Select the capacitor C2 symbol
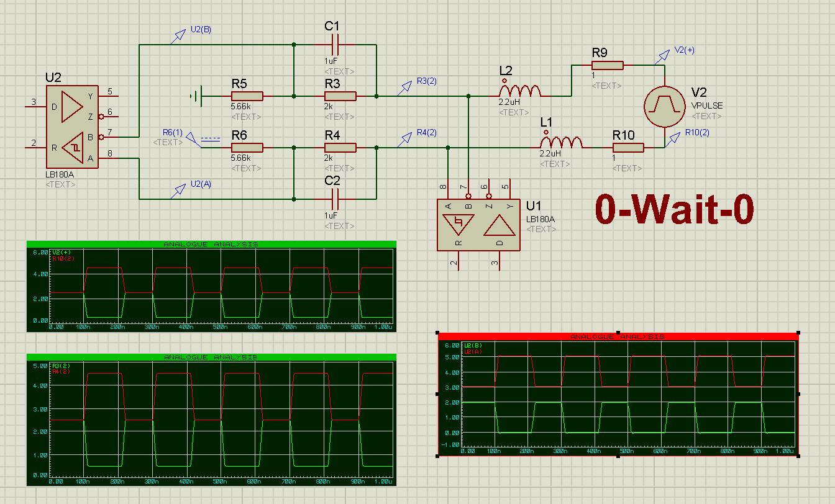Screen dimensions: 835x504 [335, 200]
